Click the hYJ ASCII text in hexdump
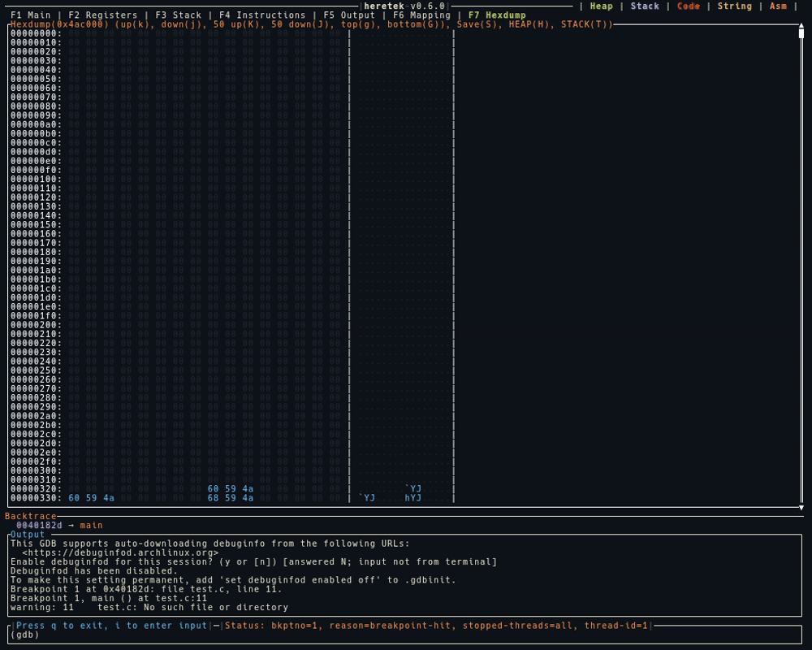Image resolution: width=812 pixels, height=650 pixels. 413,498
